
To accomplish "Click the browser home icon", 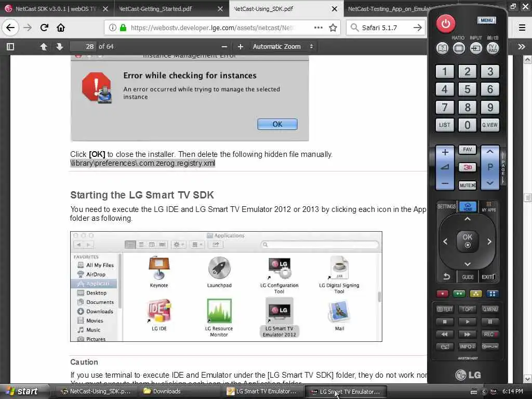I will [x=61, y=28].
